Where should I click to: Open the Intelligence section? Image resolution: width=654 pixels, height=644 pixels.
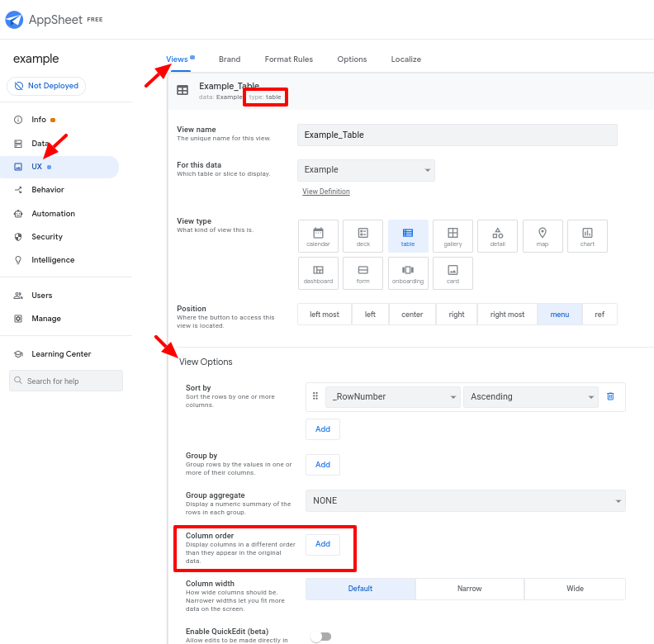tap(53, 260)
